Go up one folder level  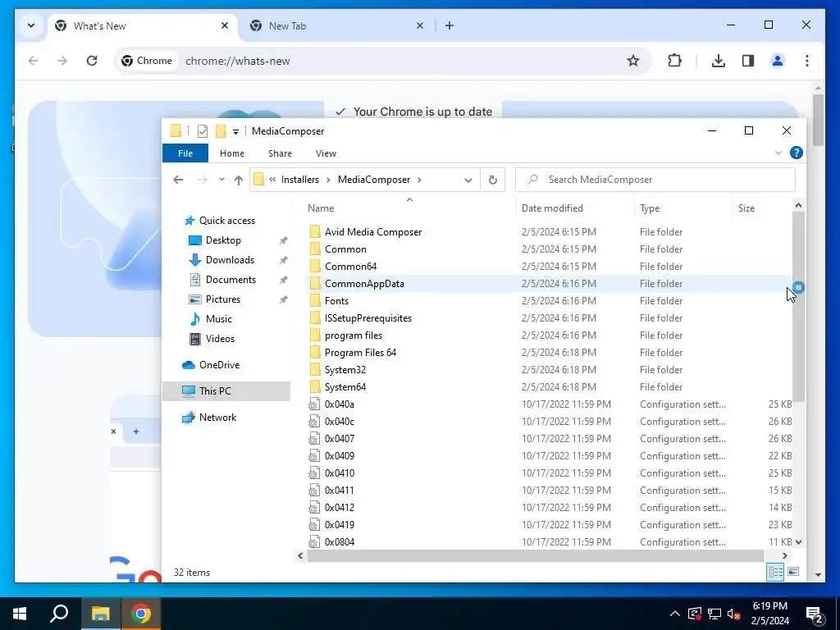(239, 180)
